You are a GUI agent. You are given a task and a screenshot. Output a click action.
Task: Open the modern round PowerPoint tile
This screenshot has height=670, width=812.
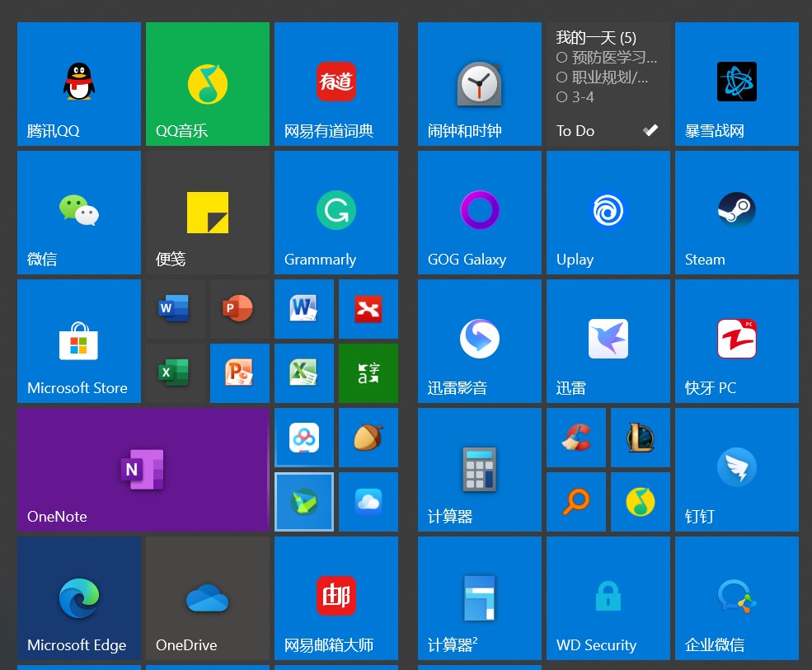240,309
